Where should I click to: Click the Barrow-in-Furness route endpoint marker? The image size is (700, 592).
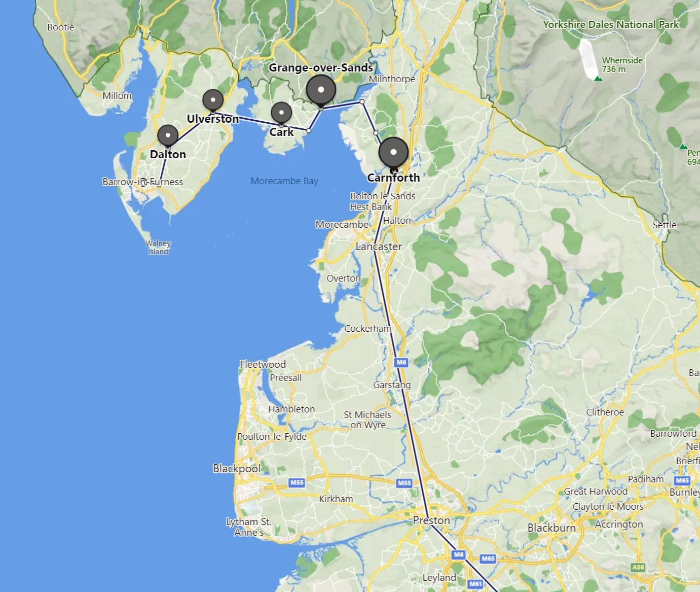coord(143,182)
